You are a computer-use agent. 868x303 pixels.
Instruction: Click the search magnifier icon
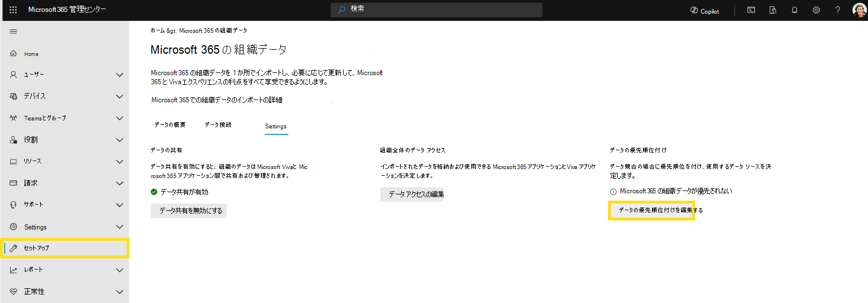pos(341,10)
